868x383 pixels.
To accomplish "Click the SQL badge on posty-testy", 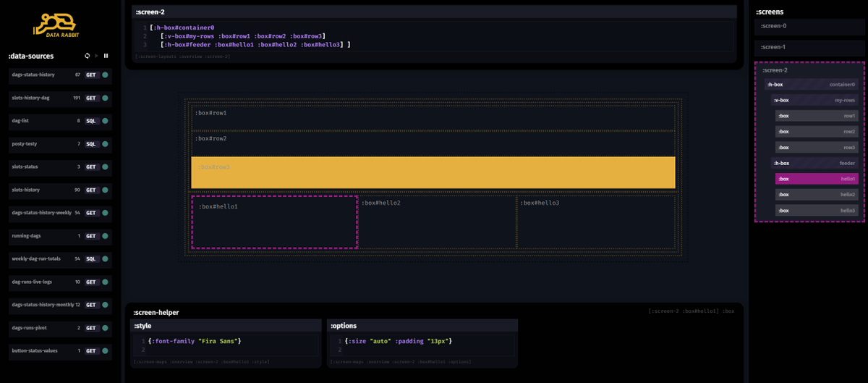I will pos(91,144).
